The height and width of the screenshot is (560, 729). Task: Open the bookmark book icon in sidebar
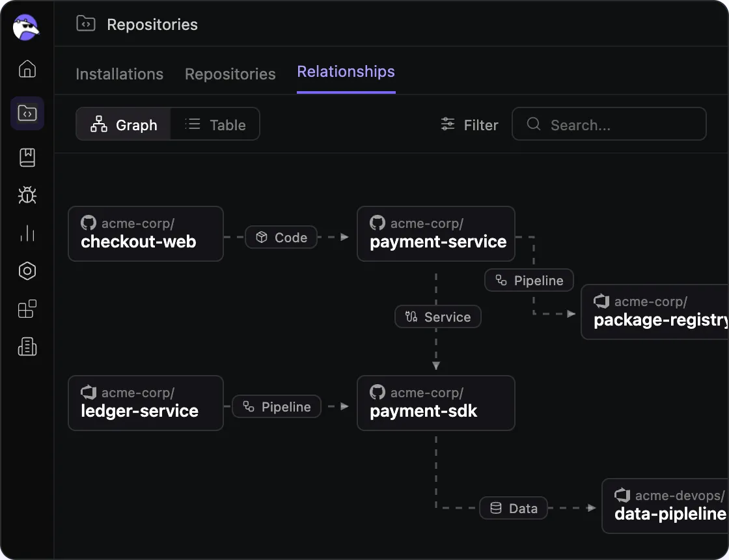(27, 158)
